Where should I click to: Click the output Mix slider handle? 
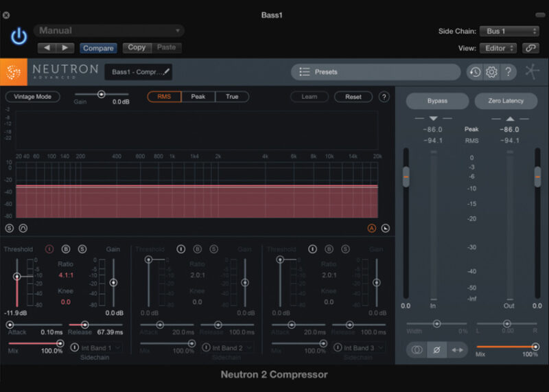[535, 347]
